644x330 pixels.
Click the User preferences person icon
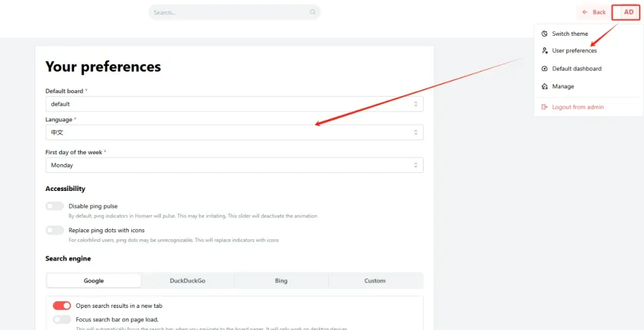pos(544,51)
